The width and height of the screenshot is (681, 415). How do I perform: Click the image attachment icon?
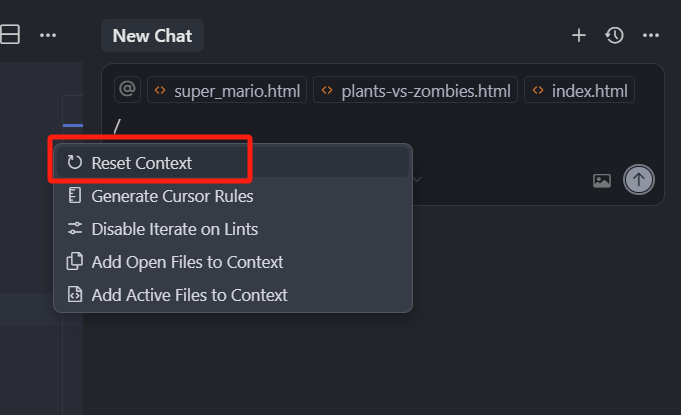[602, 181]
